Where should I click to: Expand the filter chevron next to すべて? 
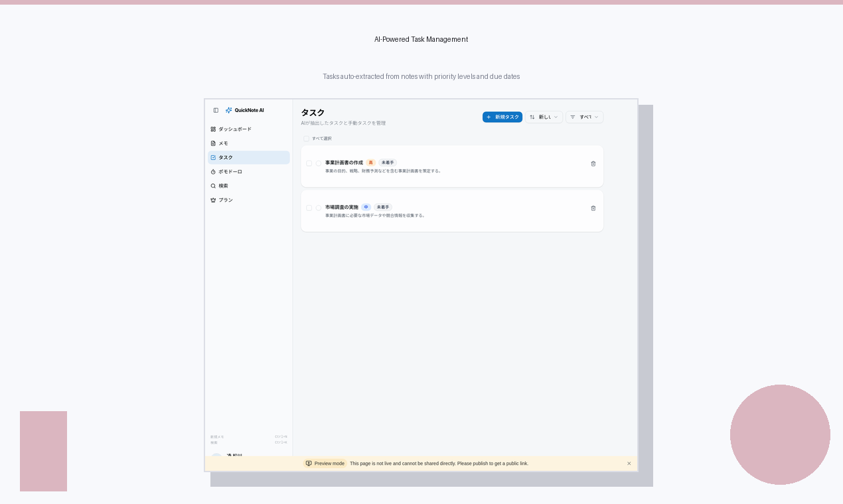pos(596,117)
